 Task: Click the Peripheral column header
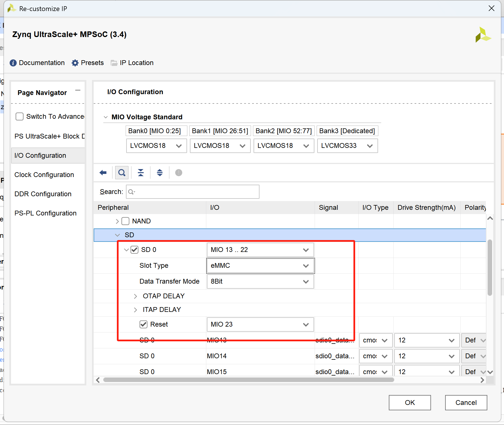[x=150, y=208]
